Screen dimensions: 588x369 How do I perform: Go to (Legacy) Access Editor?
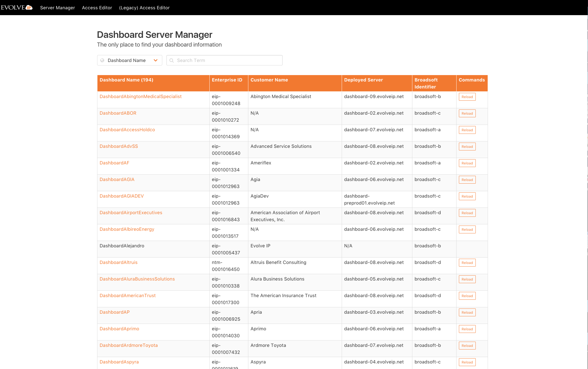click(144, 8)
